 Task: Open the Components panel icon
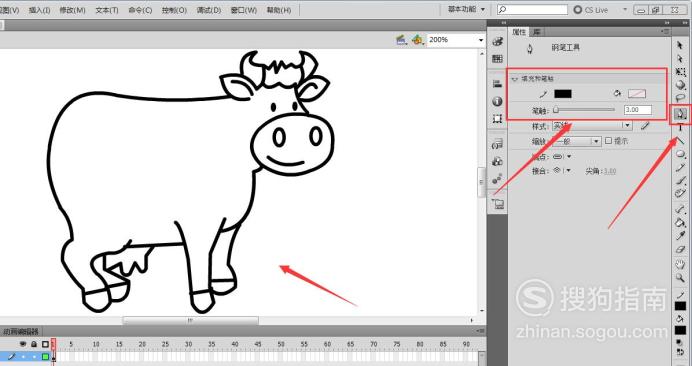[497, 162]
